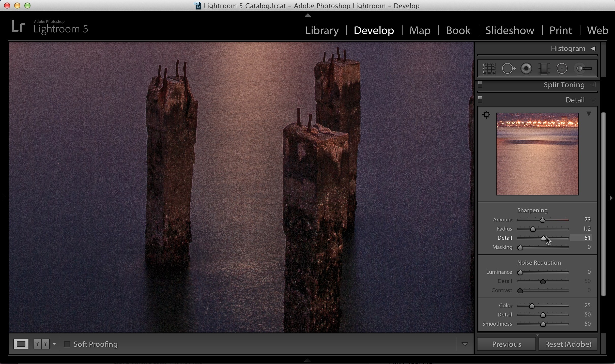Screen dimensions: 615x364
Task: Select the Red Eye Correction tool
Action: point(526,69)
